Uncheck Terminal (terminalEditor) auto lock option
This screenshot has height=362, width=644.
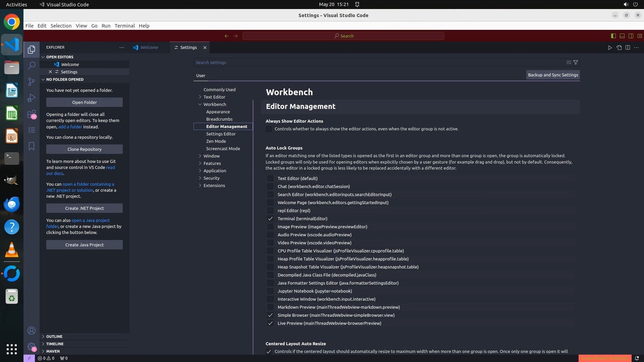click(270, 219)
